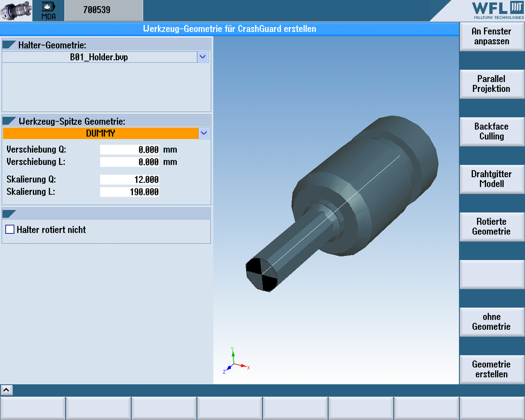525x420 pixels.
Task: Toggle the 'Halter rotiert nicht' checkbox
Action: click(10, 230)
